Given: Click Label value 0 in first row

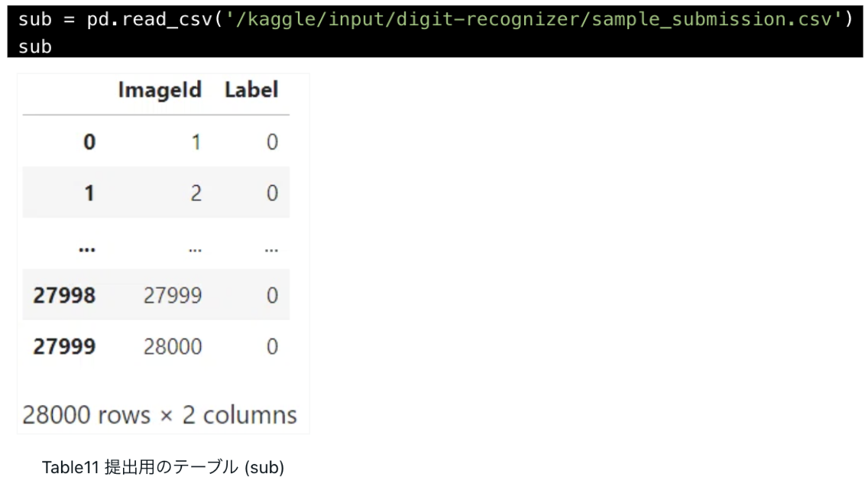Looking at the screenshot, I should click(272, 142).
